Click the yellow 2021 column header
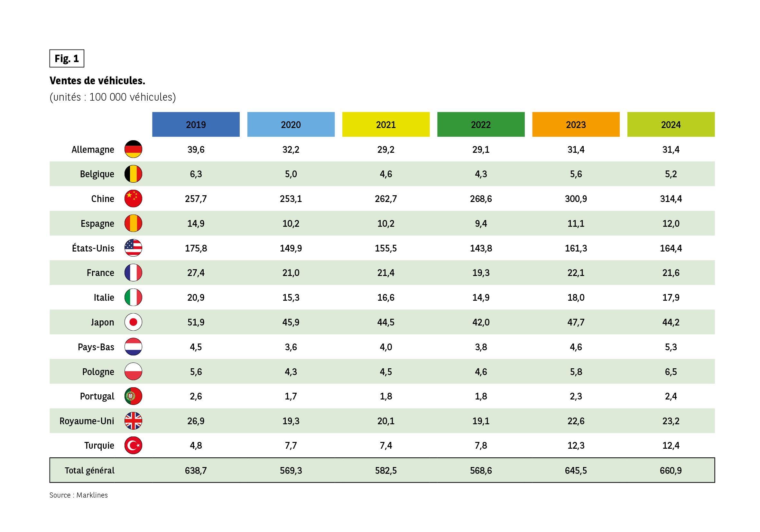 coord(385,124)
